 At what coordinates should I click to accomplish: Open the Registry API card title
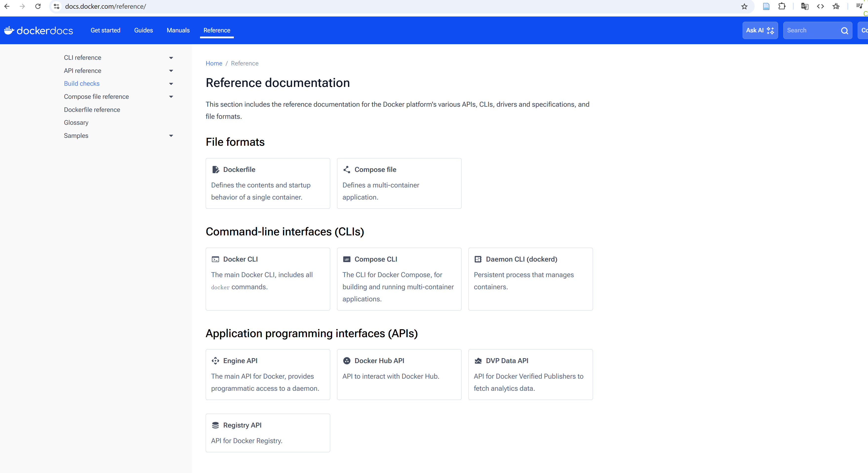click(x=242, y=425)
